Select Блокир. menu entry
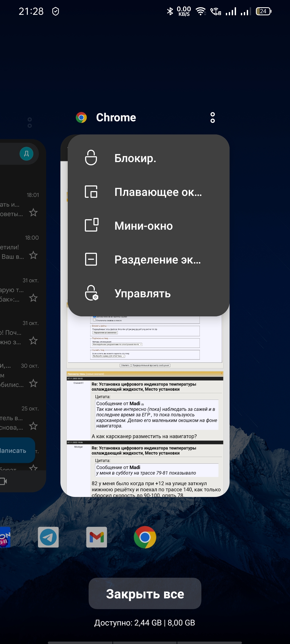Screen dimensions: 290x644 point(148,158)
